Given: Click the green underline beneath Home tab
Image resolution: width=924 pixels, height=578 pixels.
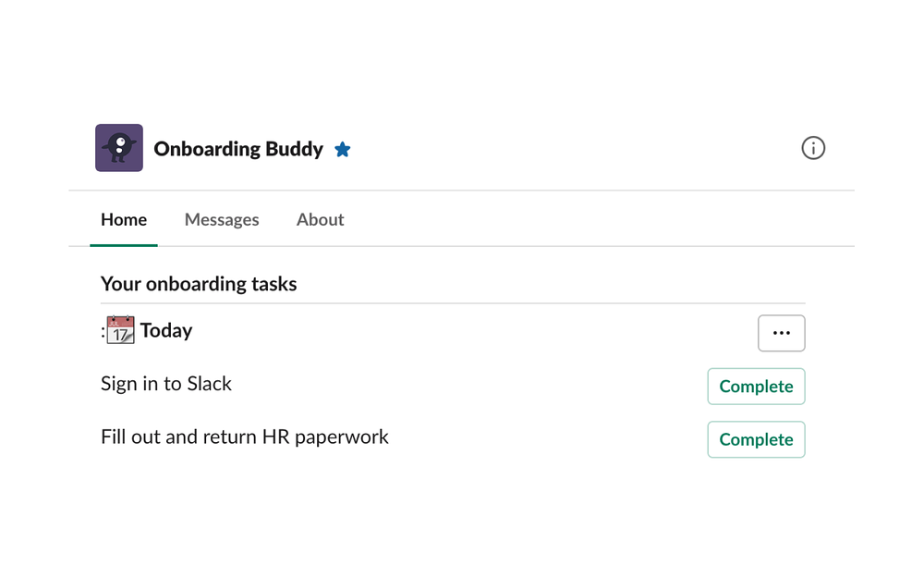Looking at the screenshot, I should (124, 245).
